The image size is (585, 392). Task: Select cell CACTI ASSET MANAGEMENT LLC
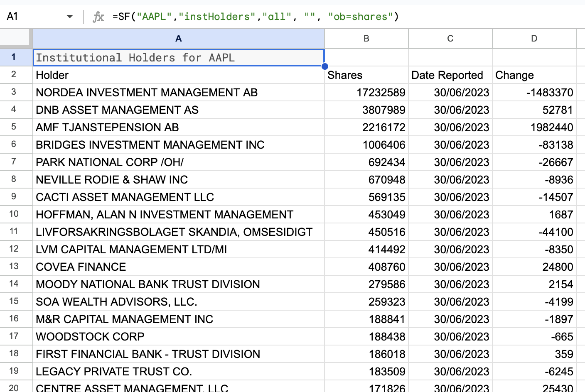click(x=179, y=197)
